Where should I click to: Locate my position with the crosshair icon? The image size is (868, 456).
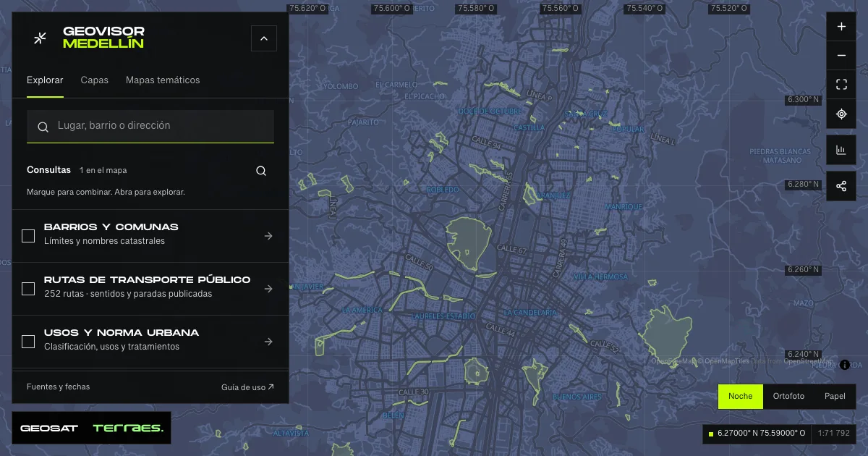[841, 114]
